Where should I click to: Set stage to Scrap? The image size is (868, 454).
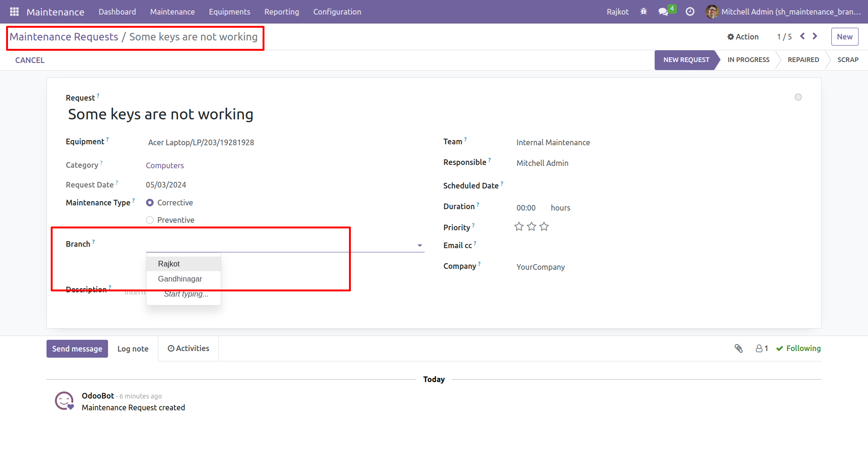[848, 60]
